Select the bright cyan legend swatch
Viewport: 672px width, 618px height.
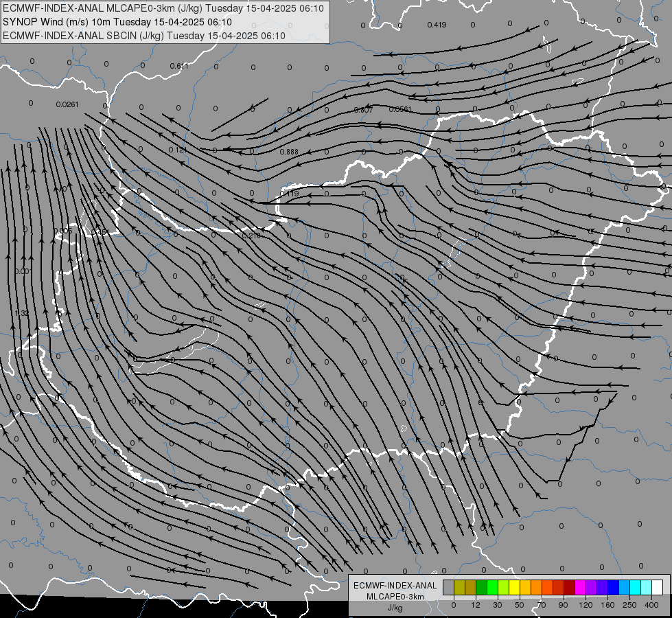(635, 588)
